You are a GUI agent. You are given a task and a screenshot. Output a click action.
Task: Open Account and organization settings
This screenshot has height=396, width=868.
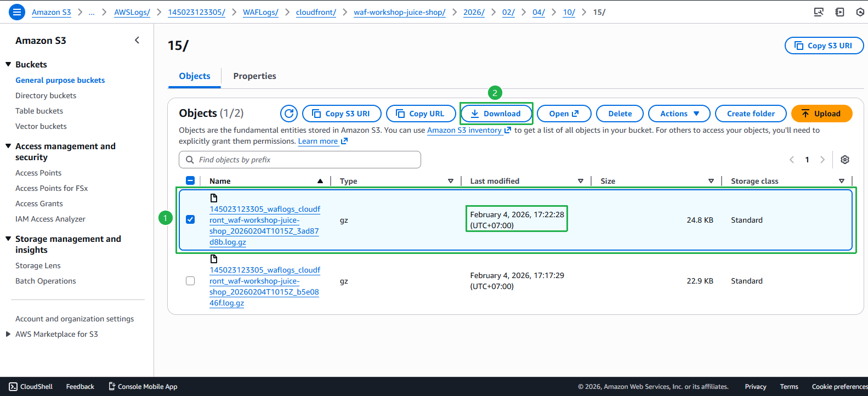[75, 319]
